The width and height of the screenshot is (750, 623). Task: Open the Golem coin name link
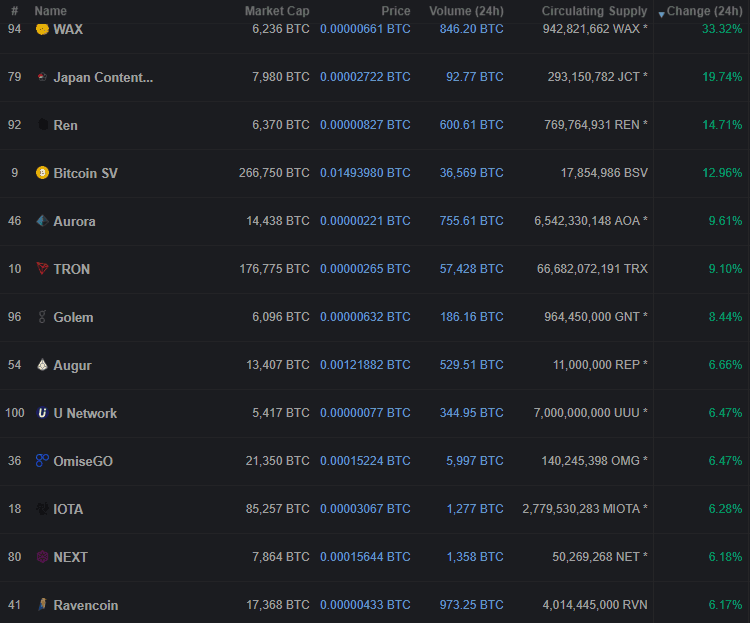73,317
